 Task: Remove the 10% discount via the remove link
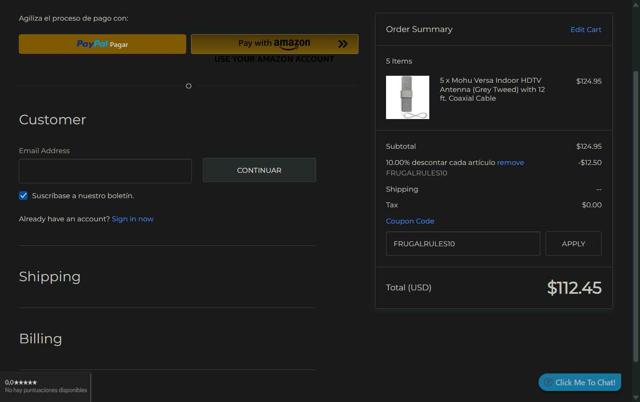(511, 162)
